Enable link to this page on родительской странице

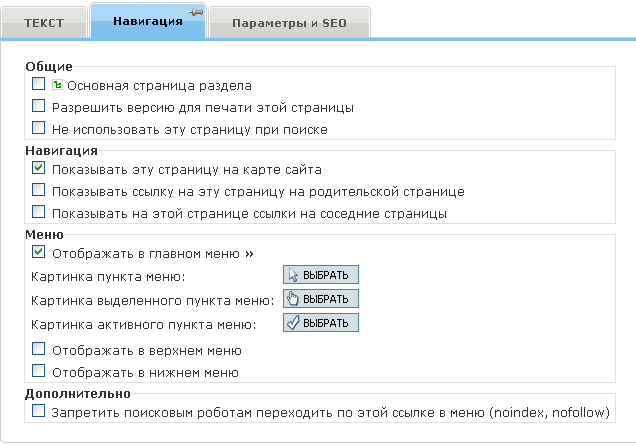[39, 190]
